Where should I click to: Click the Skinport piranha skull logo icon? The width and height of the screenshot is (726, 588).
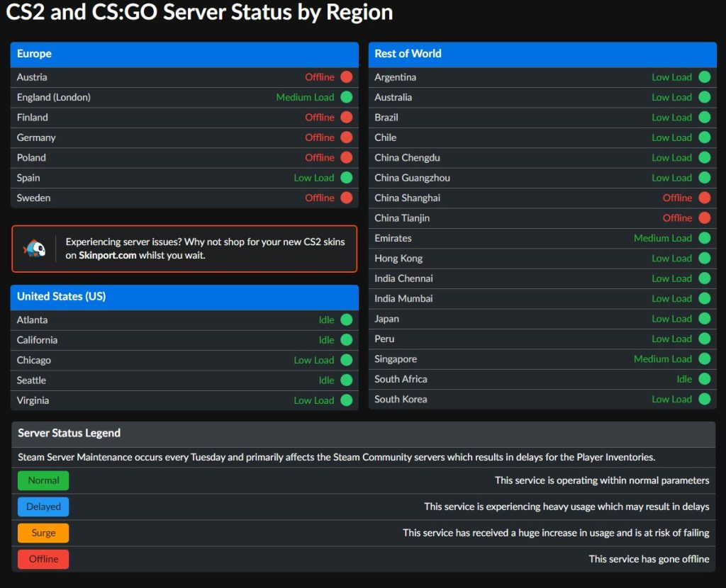[x=35, y=249]
